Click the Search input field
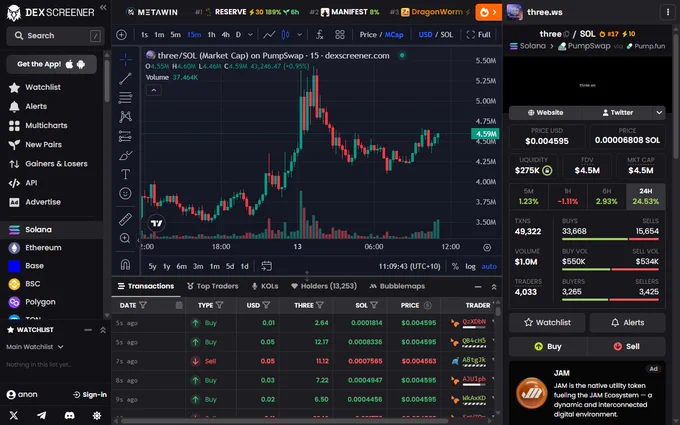This screenshot has width=680, height=425. [x=55, y=36]
